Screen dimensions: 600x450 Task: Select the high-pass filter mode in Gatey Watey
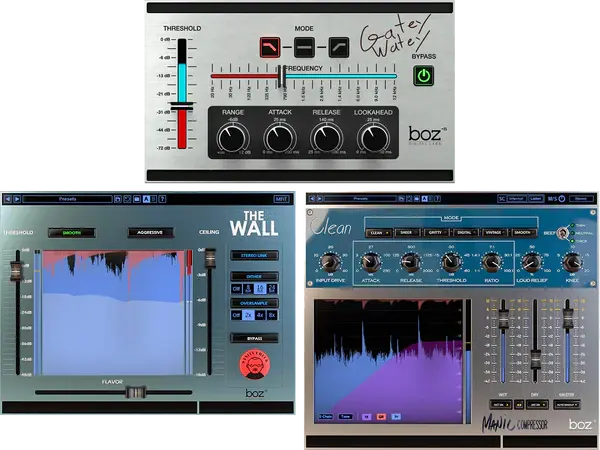coord(339,47)
